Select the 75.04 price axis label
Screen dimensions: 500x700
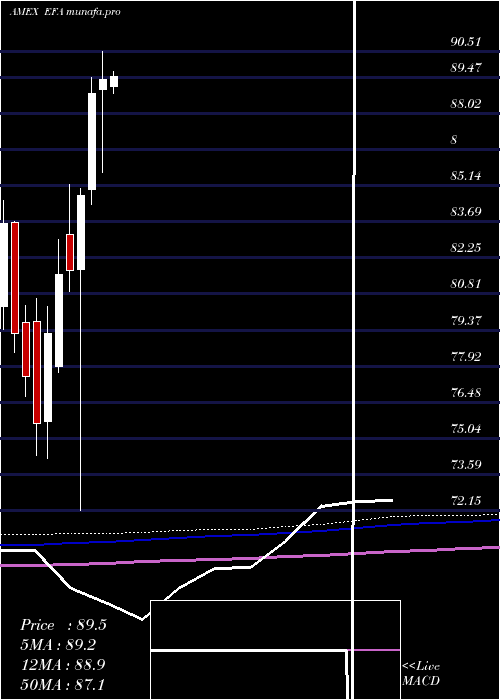[466, 429]
